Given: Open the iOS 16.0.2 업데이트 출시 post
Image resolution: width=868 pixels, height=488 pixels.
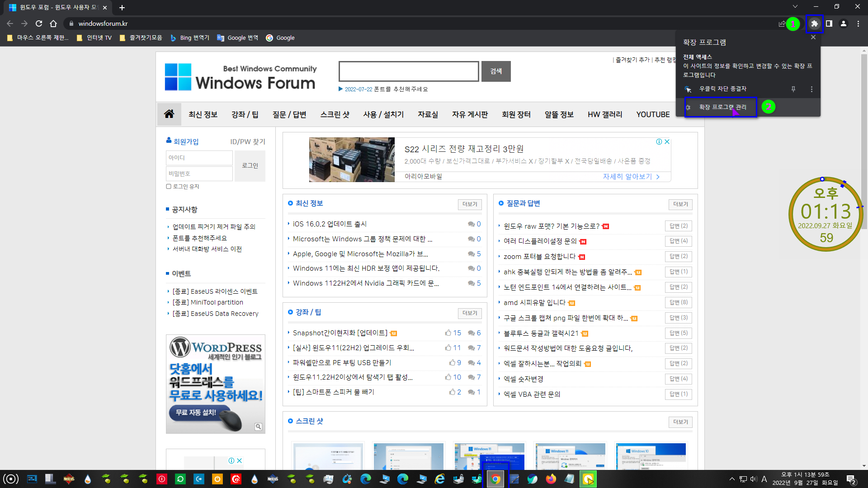Looking at the screenshot, I should point(330,224).
